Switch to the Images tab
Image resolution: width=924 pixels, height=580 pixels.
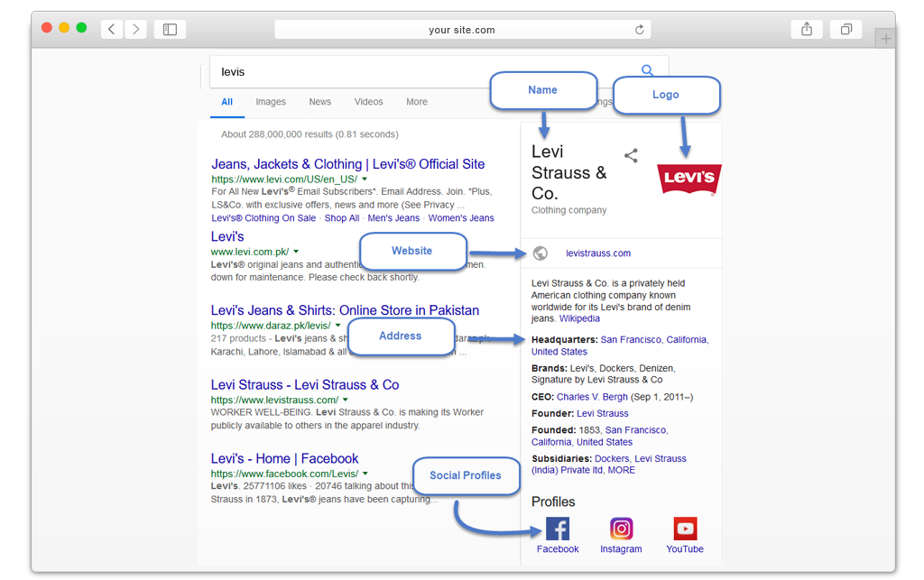tap(271, 102)
